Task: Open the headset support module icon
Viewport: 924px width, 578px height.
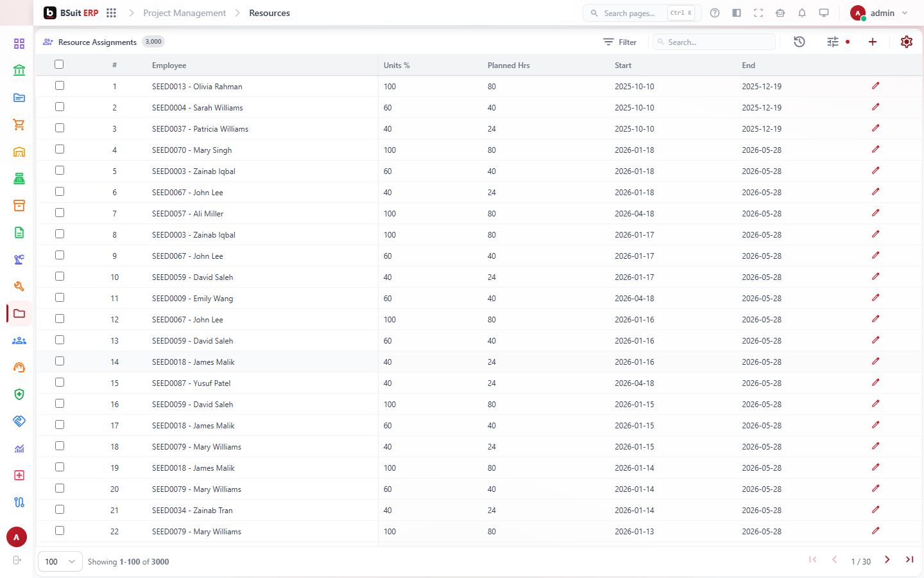Action: click(19, 367)
